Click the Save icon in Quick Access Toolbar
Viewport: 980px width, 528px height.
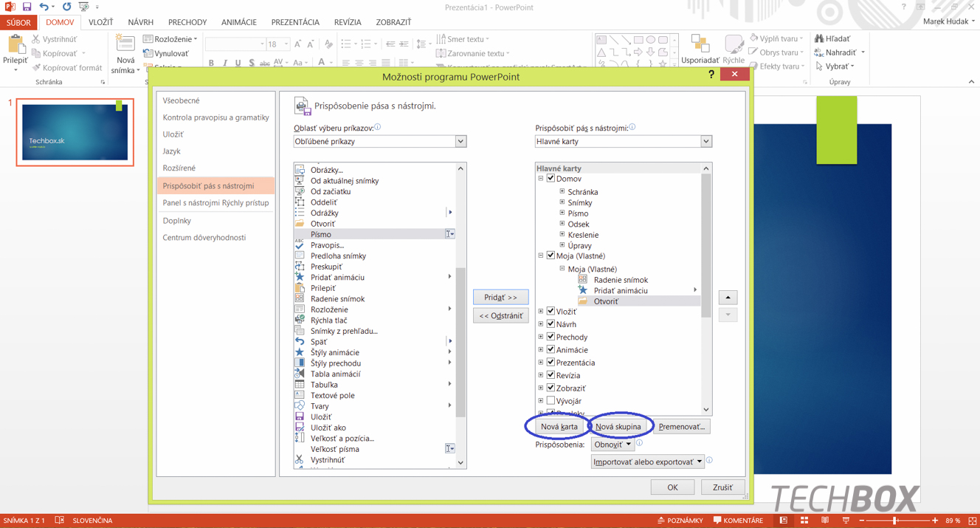[x=27, y=7]
